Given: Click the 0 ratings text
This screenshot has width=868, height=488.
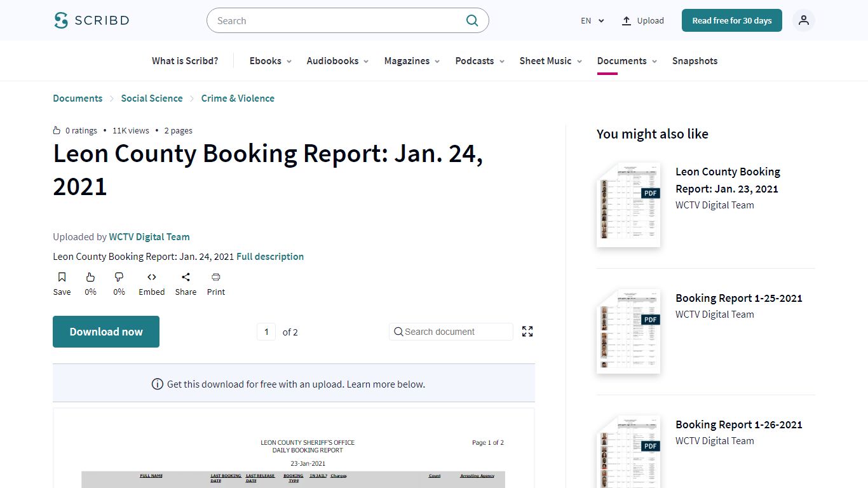Looking at the screenshot, I should (x=81, y=130).
